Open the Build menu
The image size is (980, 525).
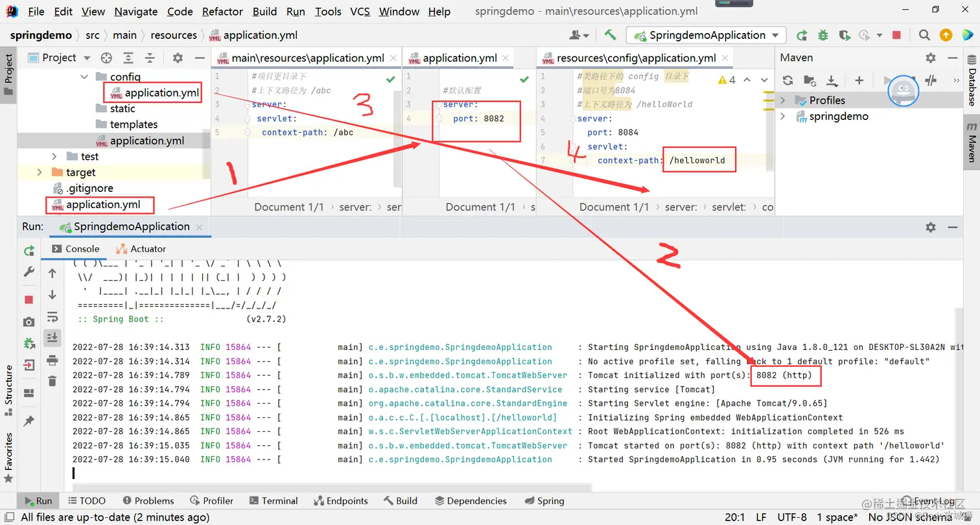pos(264,12)
